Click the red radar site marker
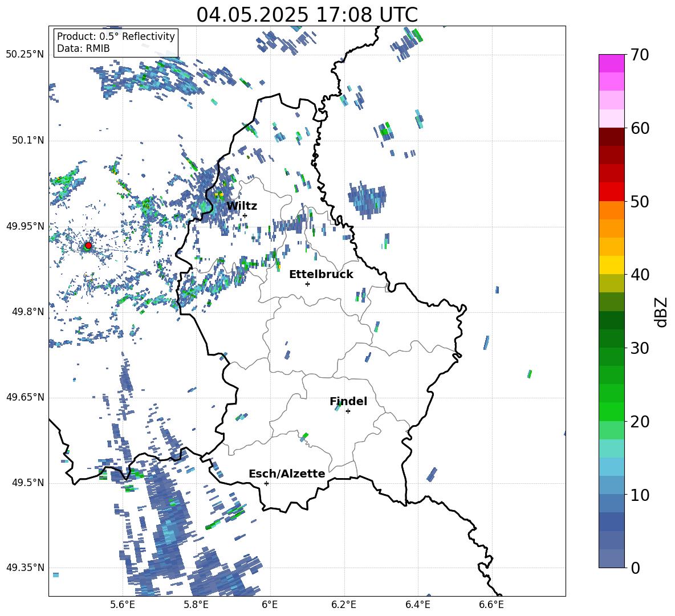 pyautogui.click(x=88, y=245)
